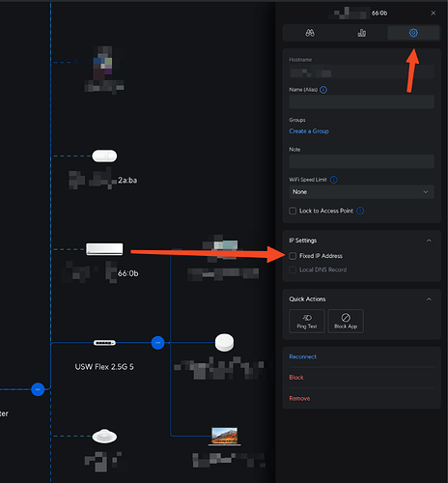
Task: Collapse the Quick Actions section
Action: pos(429,299)
